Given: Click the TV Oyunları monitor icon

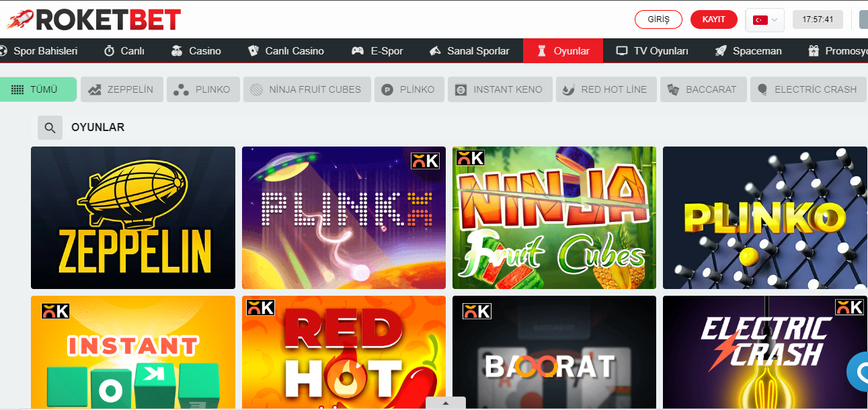Looking at the screenshot, I should point(622,51).
